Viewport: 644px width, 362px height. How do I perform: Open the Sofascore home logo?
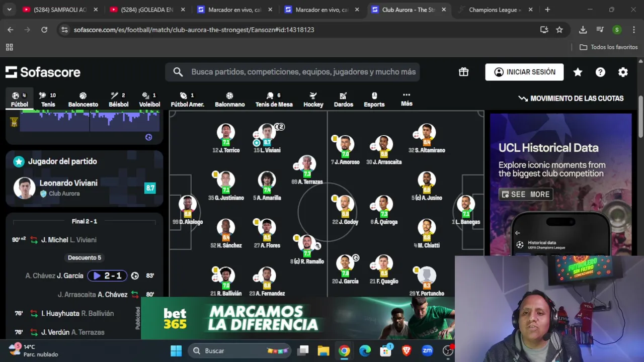click(x=43, y=72)
